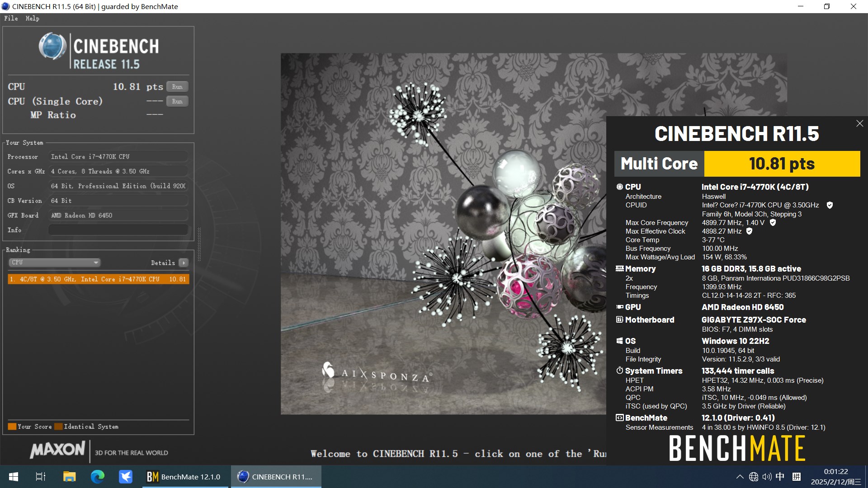Click the Details arrow button in Ranking
This screenshot has width=868, height=488.
184,263
